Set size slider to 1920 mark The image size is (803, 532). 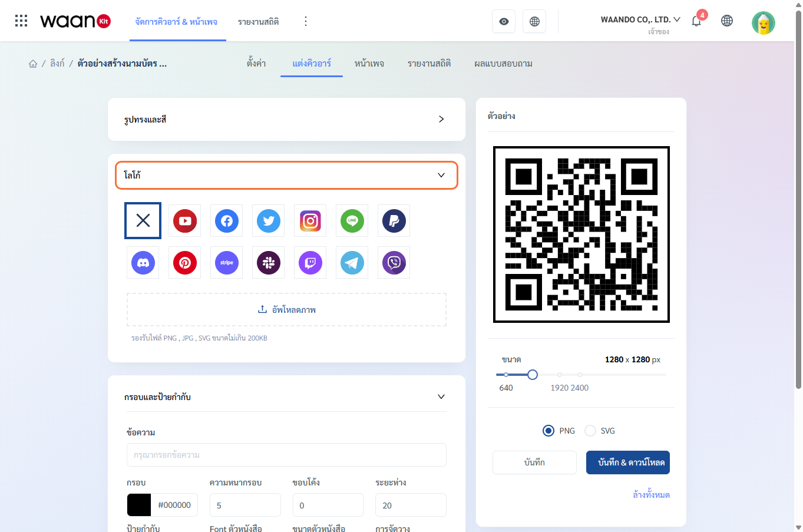pyautogui.click(x=560, y=375)
